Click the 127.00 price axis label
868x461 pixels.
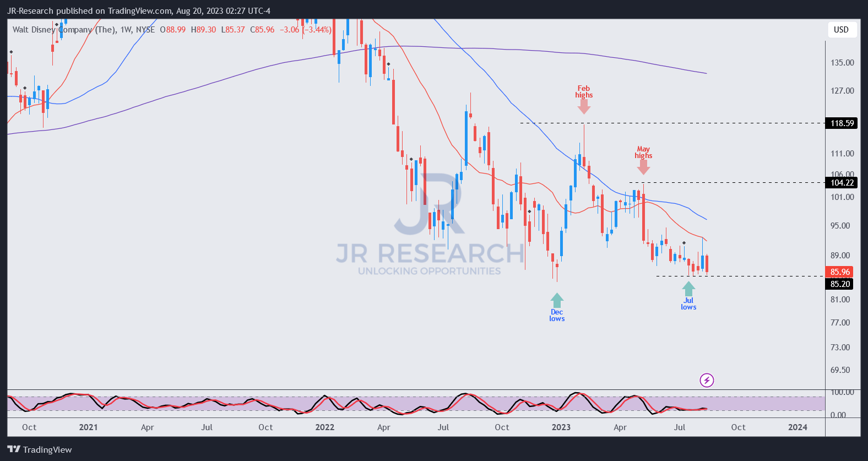click(842, 91)
